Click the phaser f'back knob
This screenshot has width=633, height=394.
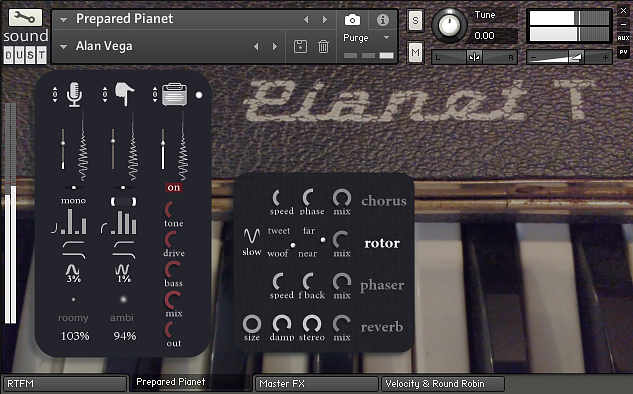308,282
